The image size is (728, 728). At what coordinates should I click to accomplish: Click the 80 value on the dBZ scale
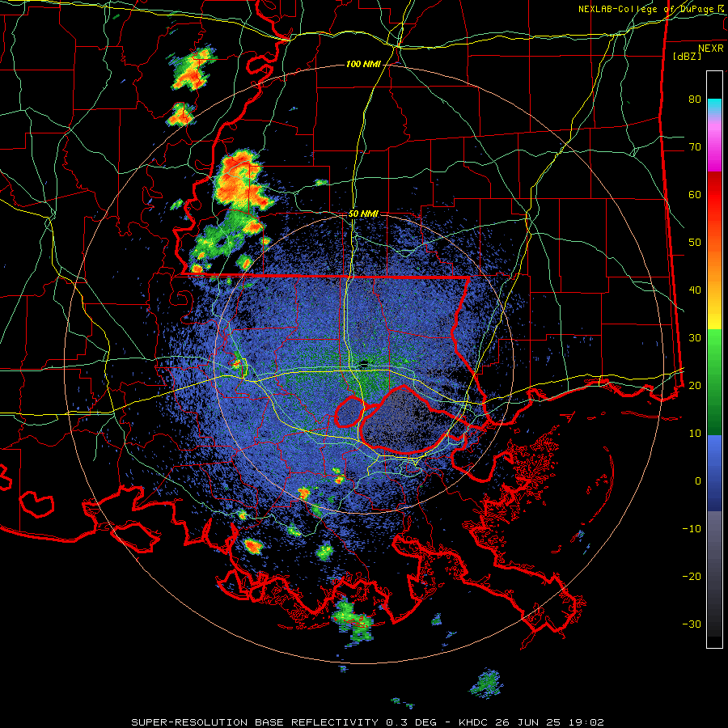tap(695, 99)
